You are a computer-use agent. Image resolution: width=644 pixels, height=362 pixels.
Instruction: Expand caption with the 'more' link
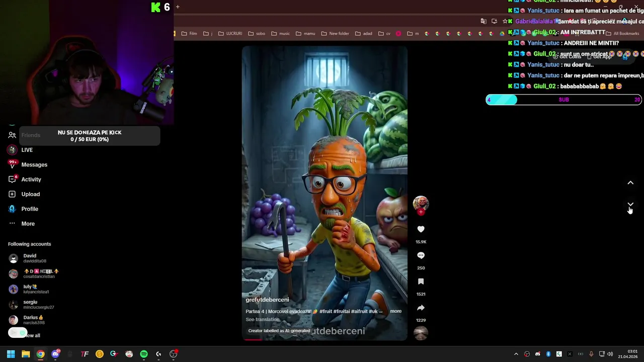(x=396, y=311)
